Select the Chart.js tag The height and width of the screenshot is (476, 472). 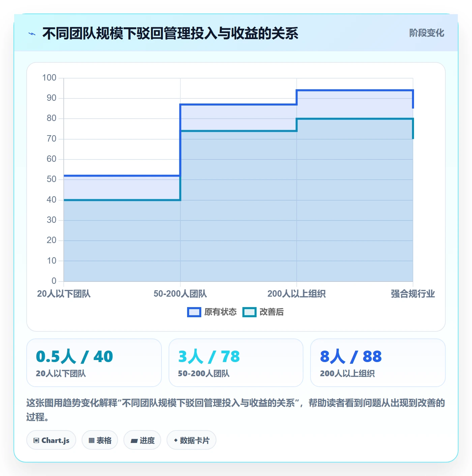click(x=51, y=440)
